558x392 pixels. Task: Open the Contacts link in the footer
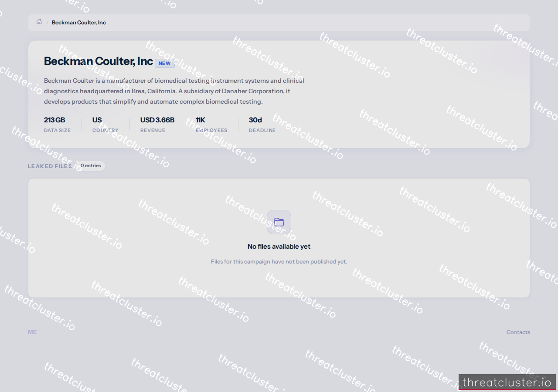click(x=518, y=332)
